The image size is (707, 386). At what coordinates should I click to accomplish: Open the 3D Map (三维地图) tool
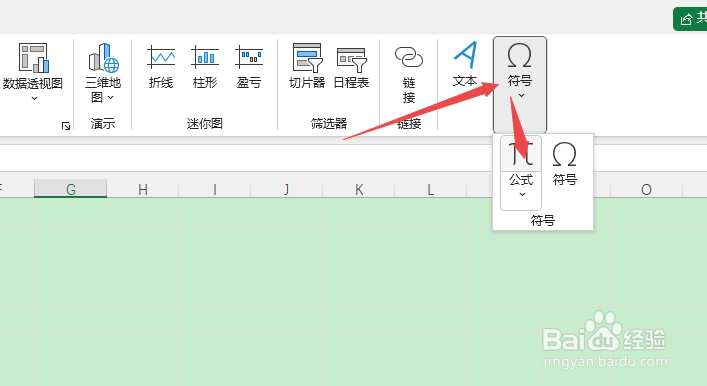(x=103, y=72)
